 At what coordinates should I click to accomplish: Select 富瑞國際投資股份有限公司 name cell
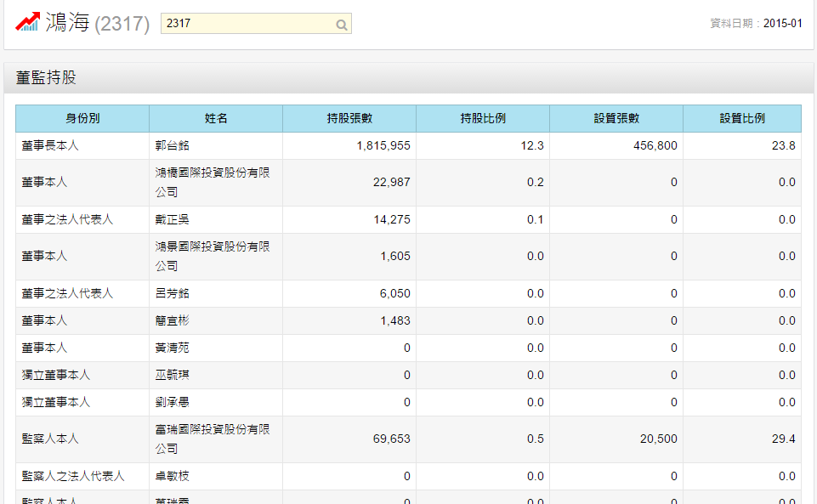216,439
